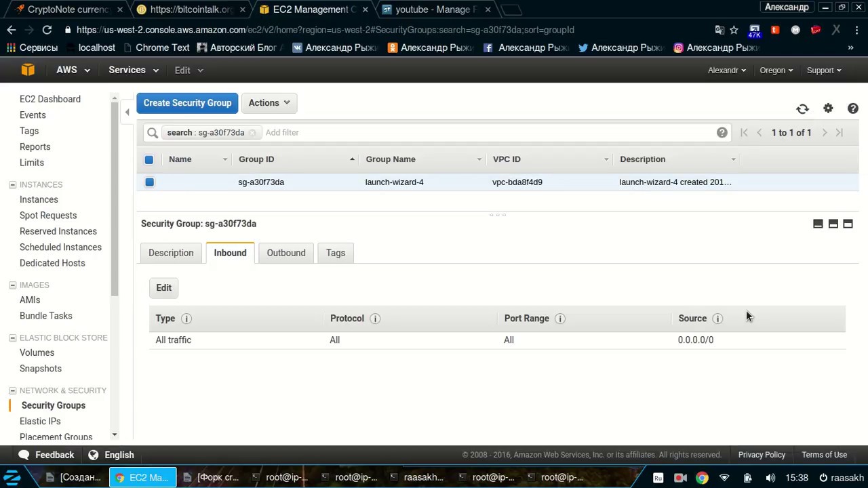The width and height of the screenshot is (868, 488).
Task: Reload the page in Chrome
Action: [x=47, y=30]
